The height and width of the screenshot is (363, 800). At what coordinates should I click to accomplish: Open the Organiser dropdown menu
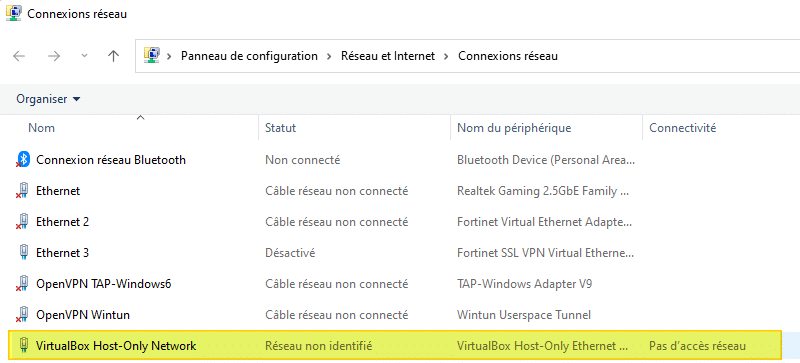48,99
